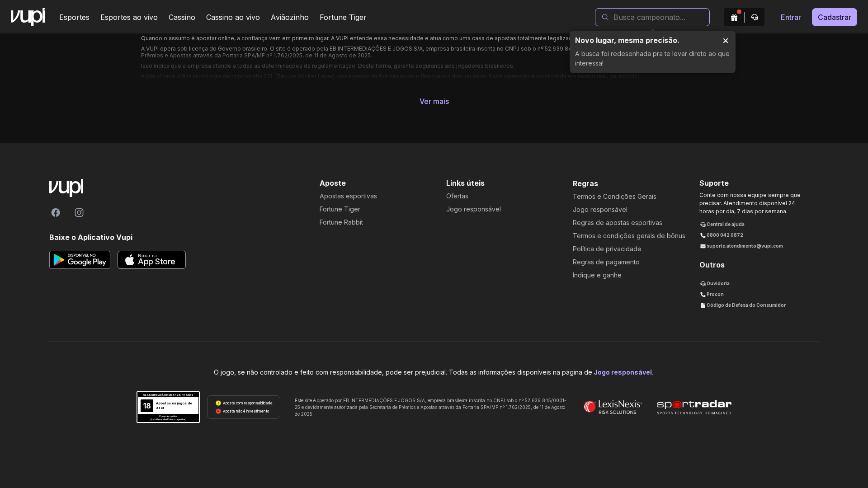Screen dimensions: 868x488
Task: Open Regras de pagamento
Action: [x=606, y=262]
